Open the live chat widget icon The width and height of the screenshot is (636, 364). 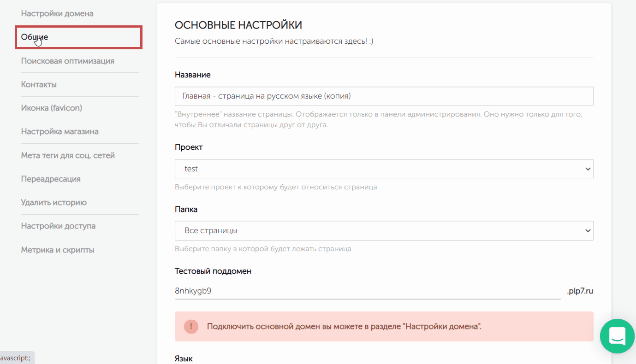(x=617, y=336)
